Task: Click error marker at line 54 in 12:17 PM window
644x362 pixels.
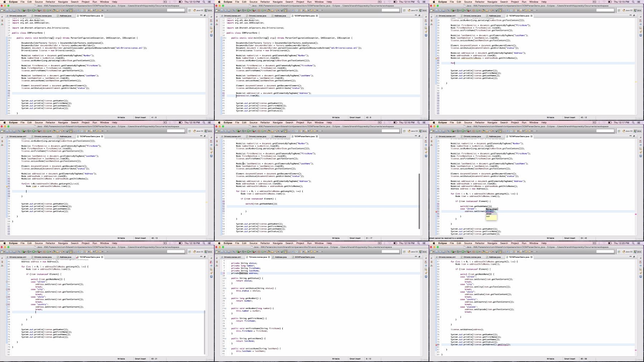Action: (436, 212)
